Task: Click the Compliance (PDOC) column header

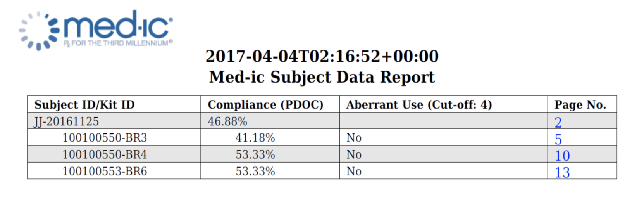Action: pyautogui.click(x=265, y=105)
